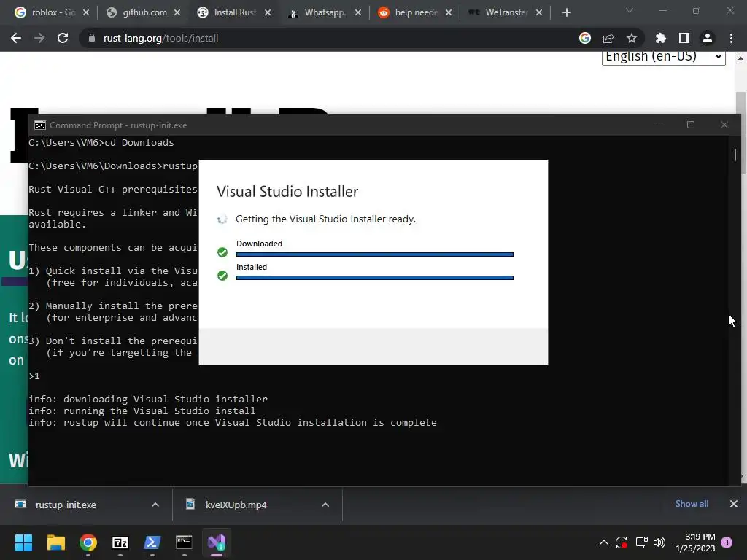Open the Chrome profile avatar menu
Viewport: 747px width, 560px height.
click(x=708, y=38)
